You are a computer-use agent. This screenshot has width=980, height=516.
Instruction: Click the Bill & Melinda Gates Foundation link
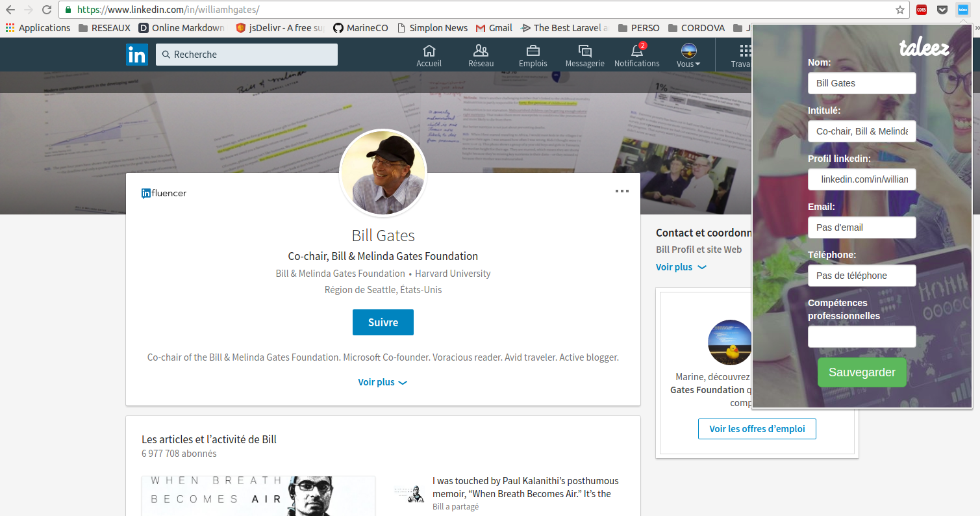click(340, 274)
